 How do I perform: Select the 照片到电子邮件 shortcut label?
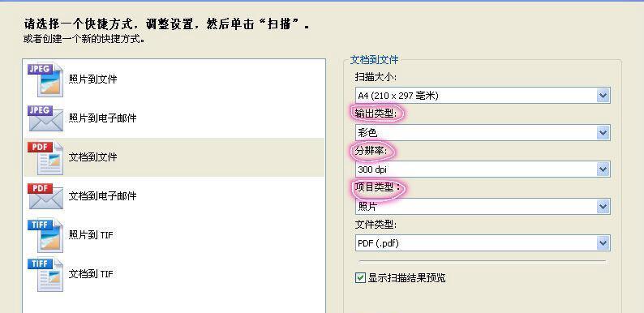(x=102, y=118)
